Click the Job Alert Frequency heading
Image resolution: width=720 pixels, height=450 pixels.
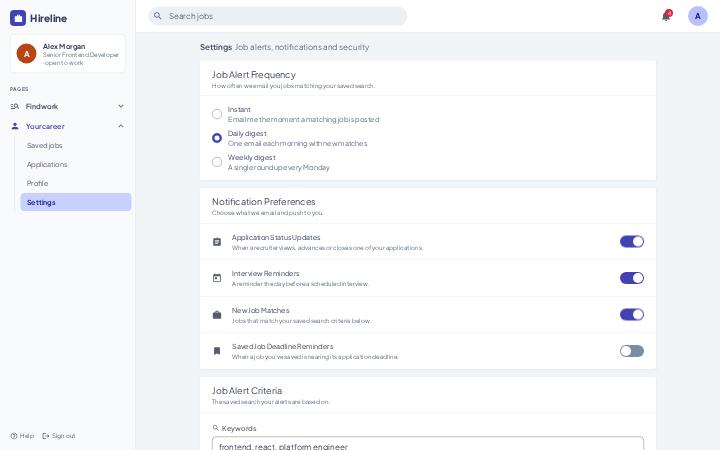253,75
